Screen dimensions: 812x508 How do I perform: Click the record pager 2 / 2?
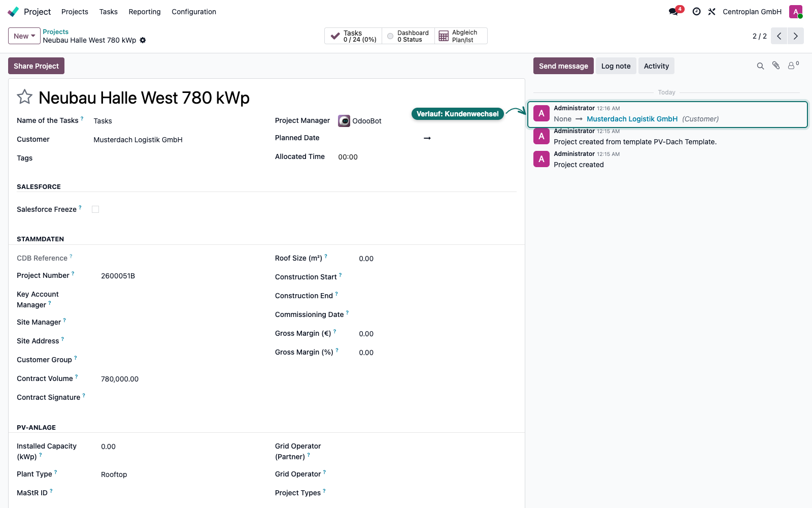click(760, 36)
